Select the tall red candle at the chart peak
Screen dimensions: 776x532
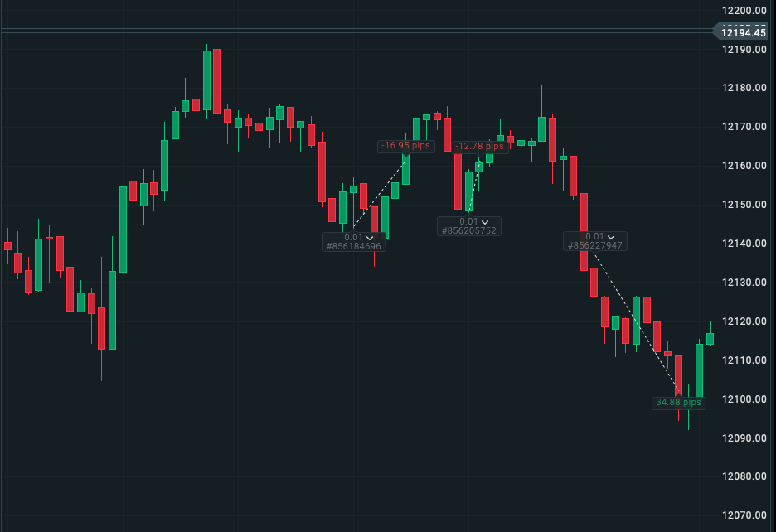click(x=216, y=80)
